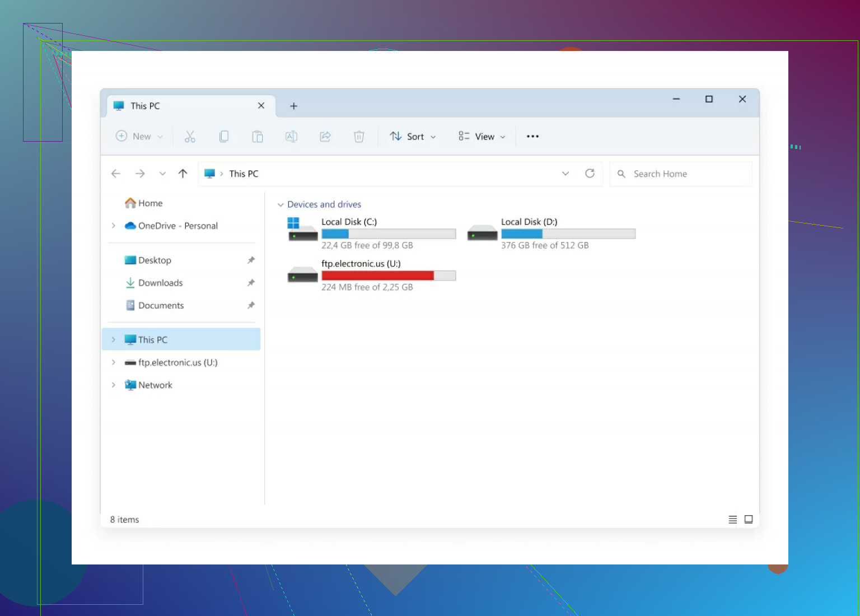
Task: Open the See more ellipsis menu
Action: click(x=532, y=137)
